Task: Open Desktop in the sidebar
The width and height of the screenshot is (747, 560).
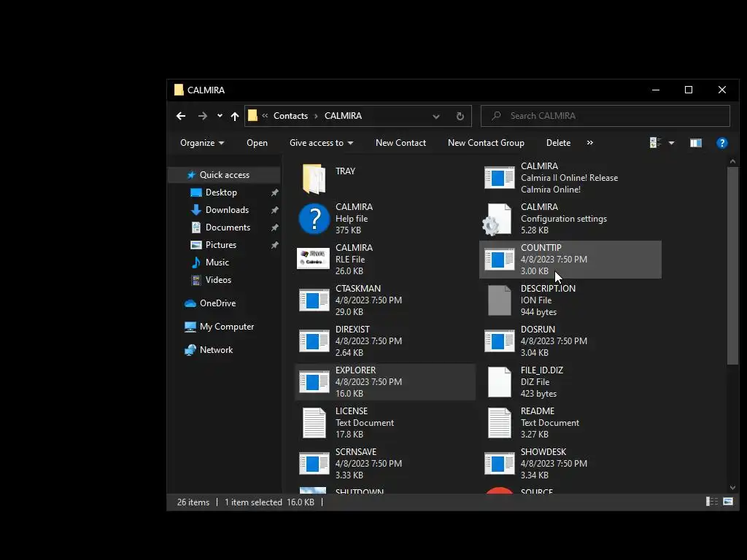Action: click(x=221, y=192)
